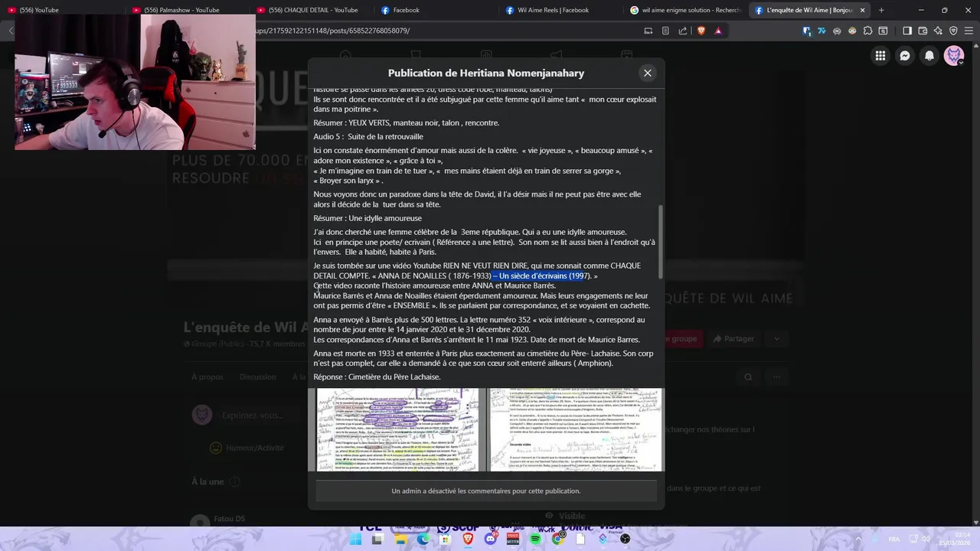The height and width of the screenshot is (551, 980).
Task: Open the right handwritten notes image
Action: coord(576,429)
